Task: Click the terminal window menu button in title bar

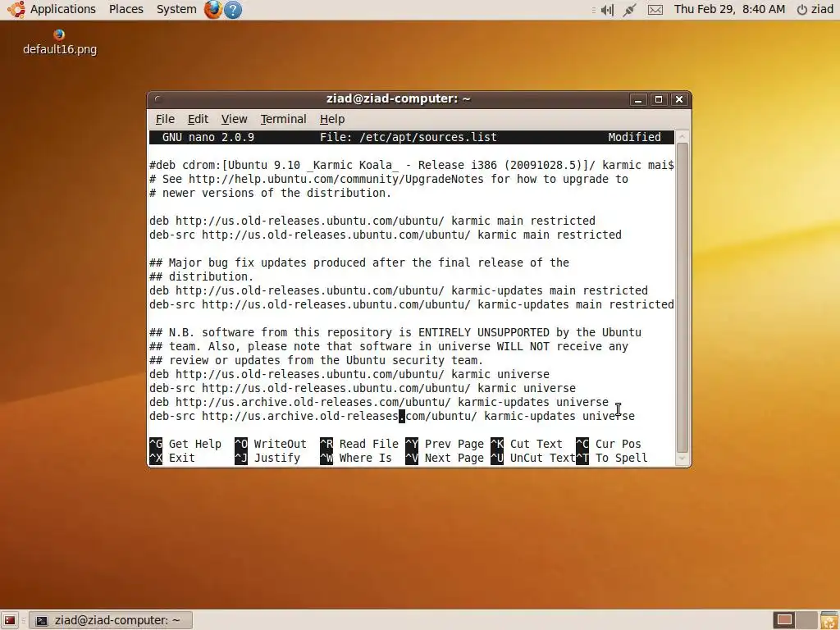Action: (157, 99)
